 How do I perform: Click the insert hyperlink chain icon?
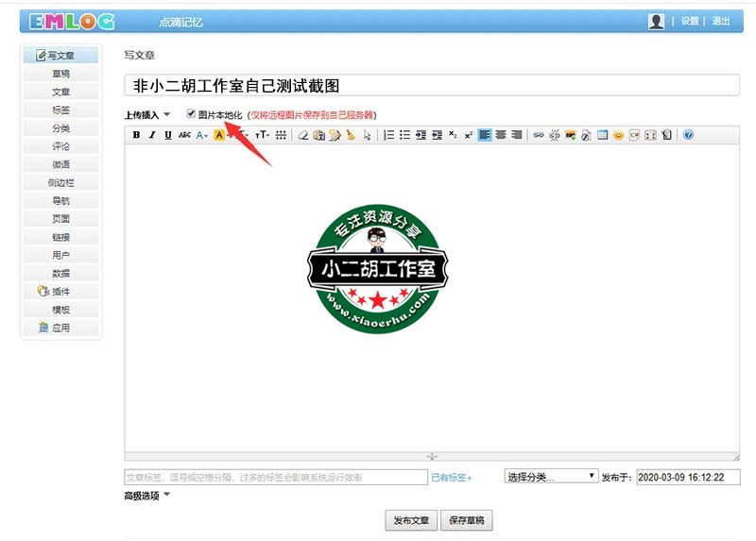[539, 135]
